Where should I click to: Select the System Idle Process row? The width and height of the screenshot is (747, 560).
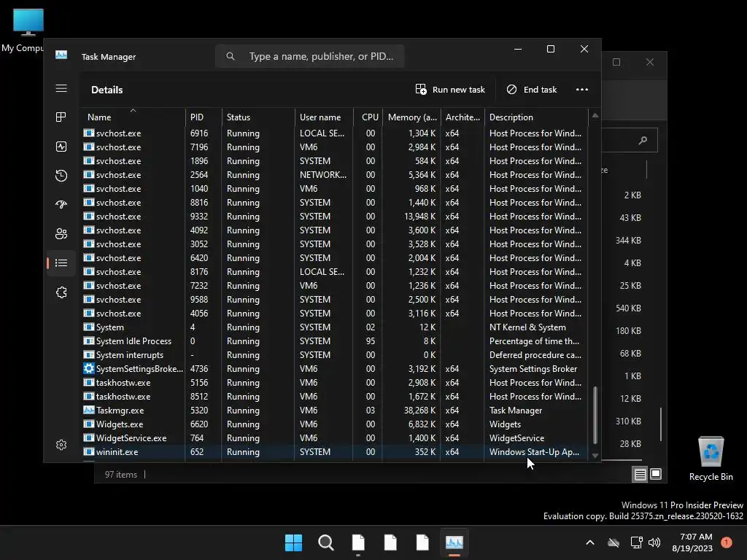336,341
